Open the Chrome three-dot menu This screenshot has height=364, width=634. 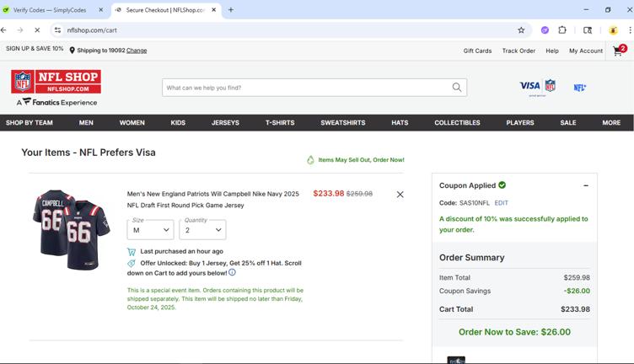click(630, 29)
